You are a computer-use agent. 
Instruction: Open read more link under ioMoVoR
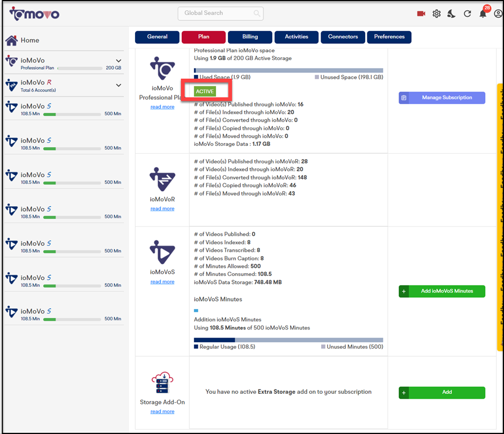pyautogui.click(x=162, y=209)
